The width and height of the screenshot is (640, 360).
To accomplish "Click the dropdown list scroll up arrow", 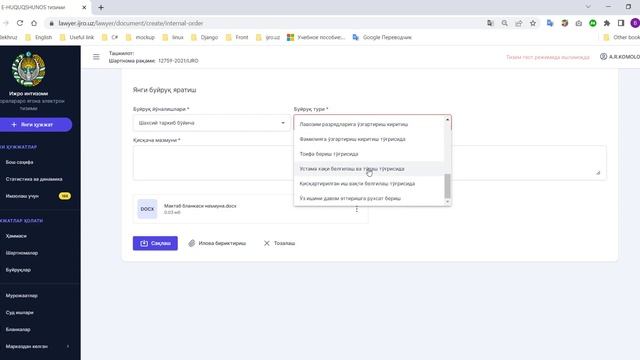I will (x=447, y=120).
